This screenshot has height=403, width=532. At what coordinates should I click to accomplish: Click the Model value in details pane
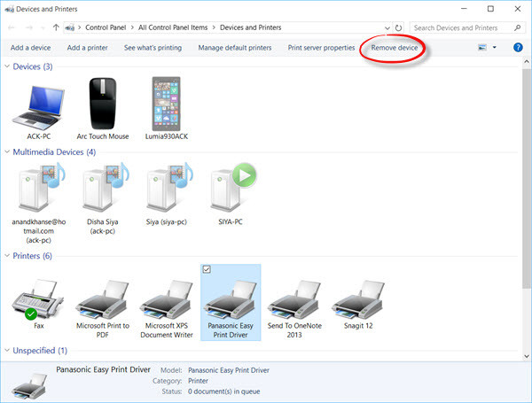click(x=229, y=370)
